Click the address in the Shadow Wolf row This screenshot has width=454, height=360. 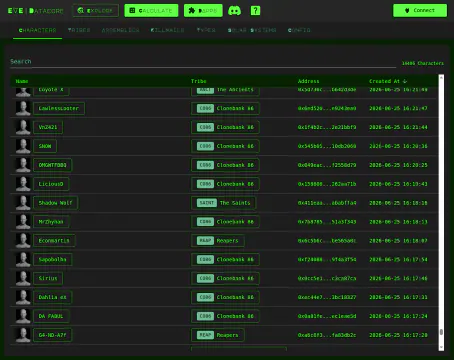coord(327,203)
